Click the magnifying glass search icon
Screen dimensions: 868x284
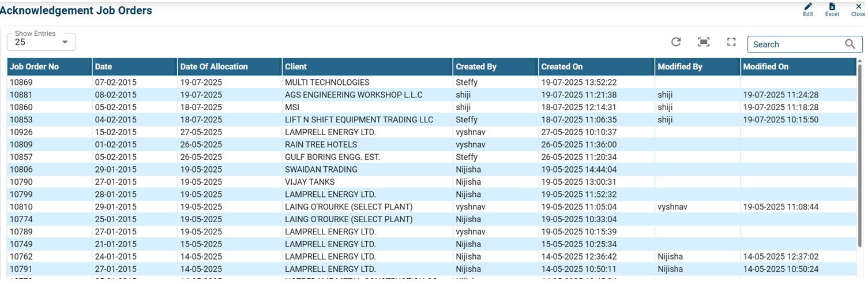coord(850,44)
